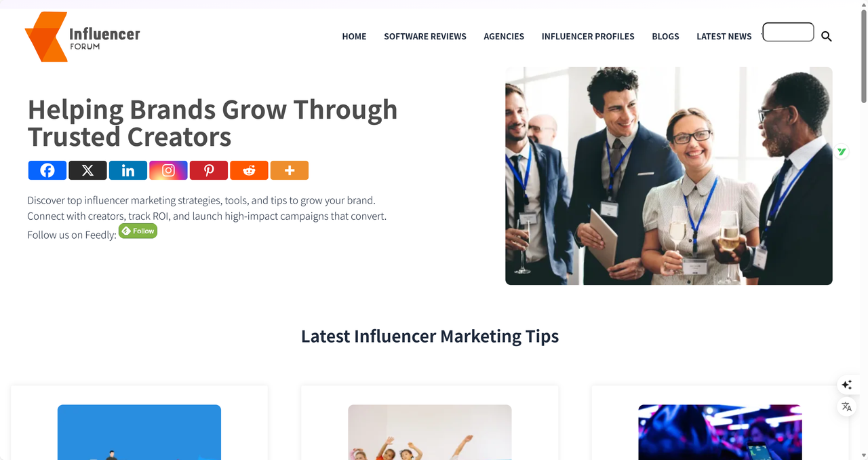The height and width of the screenshot is (460, 868).
Task: Share on X (Twitter) icon
Action: [x=87, y=170]
